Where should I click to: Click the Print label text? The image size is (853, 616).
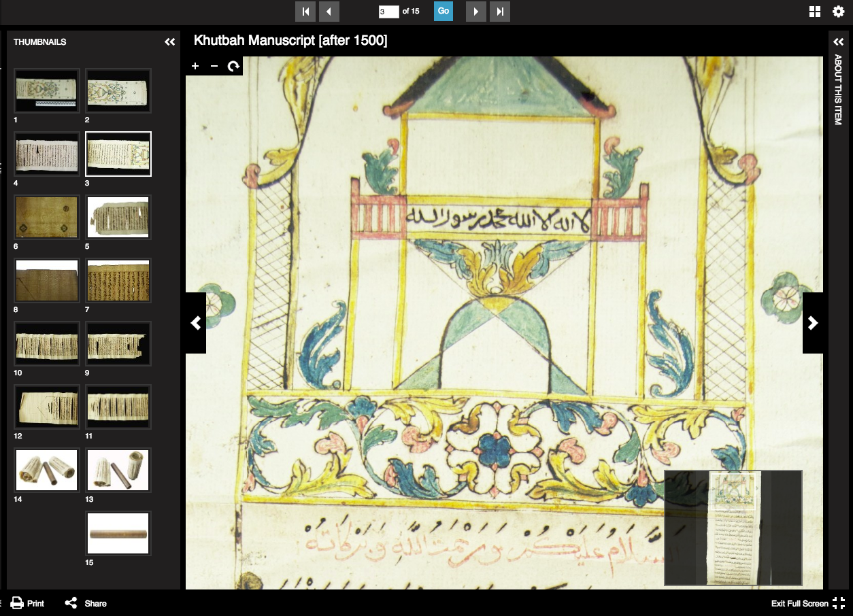35,604
